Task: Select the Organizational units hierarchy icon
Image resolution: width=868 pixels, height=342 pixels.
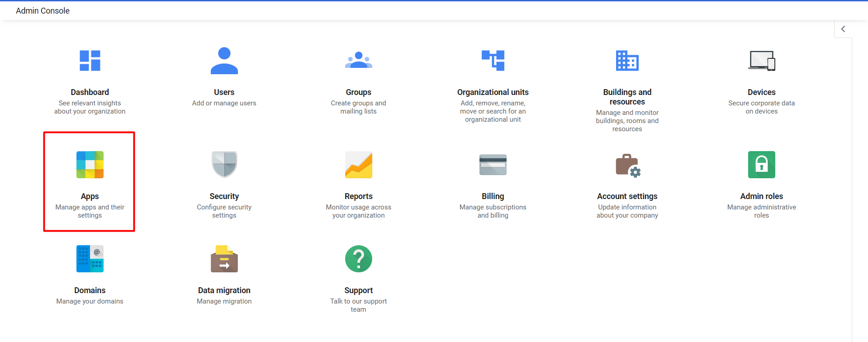Action: tap(493, 61)
